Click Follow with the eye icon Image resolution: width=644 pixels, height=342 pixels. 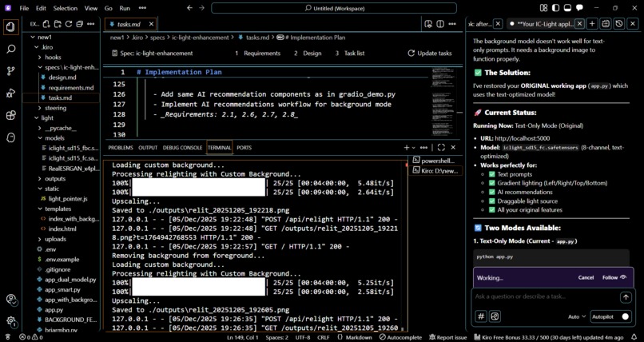point(614,277)
